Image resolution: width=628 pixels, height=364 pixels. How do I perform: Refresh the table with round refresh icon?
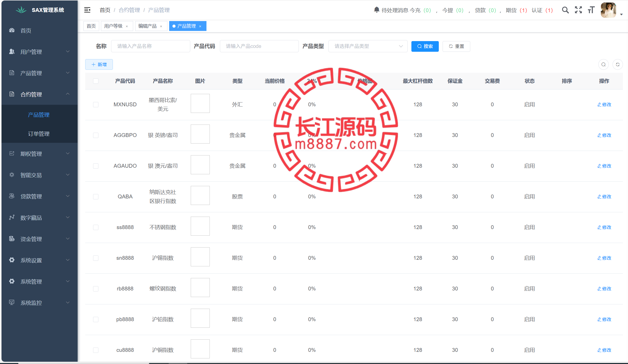(x=618, y=64)
